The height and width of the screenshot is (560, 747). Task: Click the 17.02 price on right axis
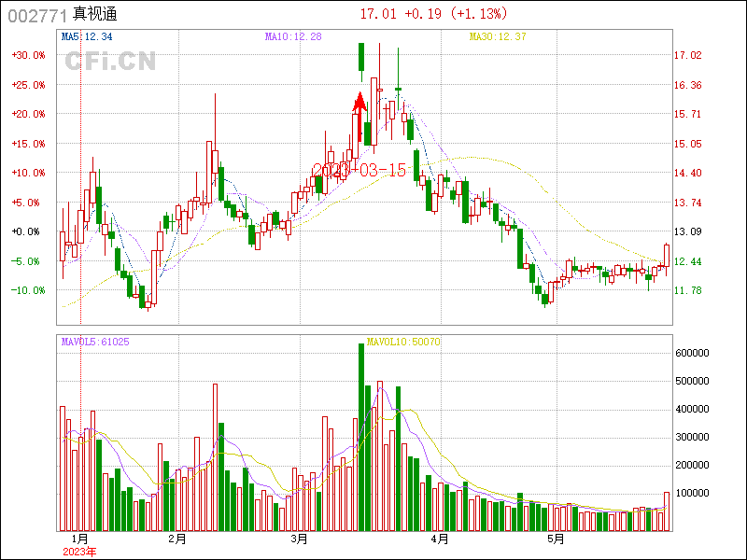688,55
